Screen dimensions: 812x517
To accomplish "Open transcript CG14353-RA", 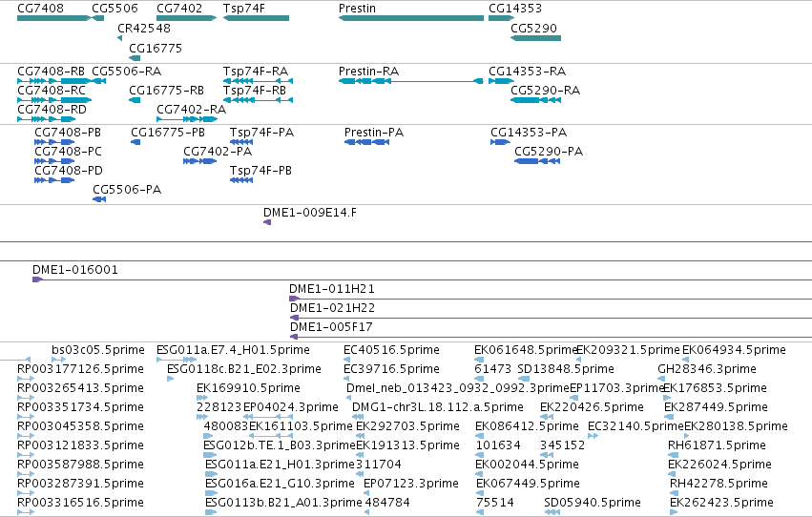I will point(527,72).
